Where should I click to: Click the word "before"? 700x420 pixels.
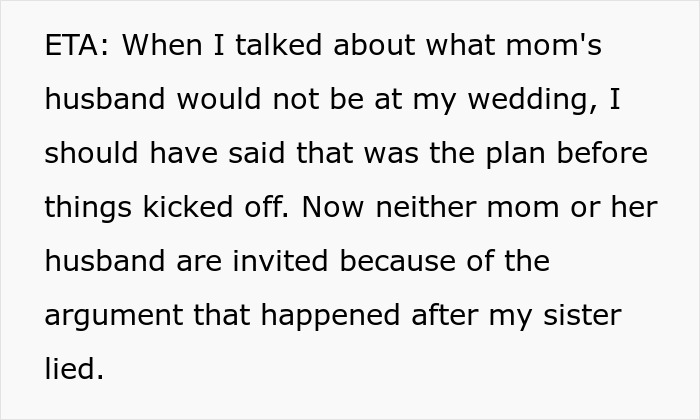tap(602, 154)
